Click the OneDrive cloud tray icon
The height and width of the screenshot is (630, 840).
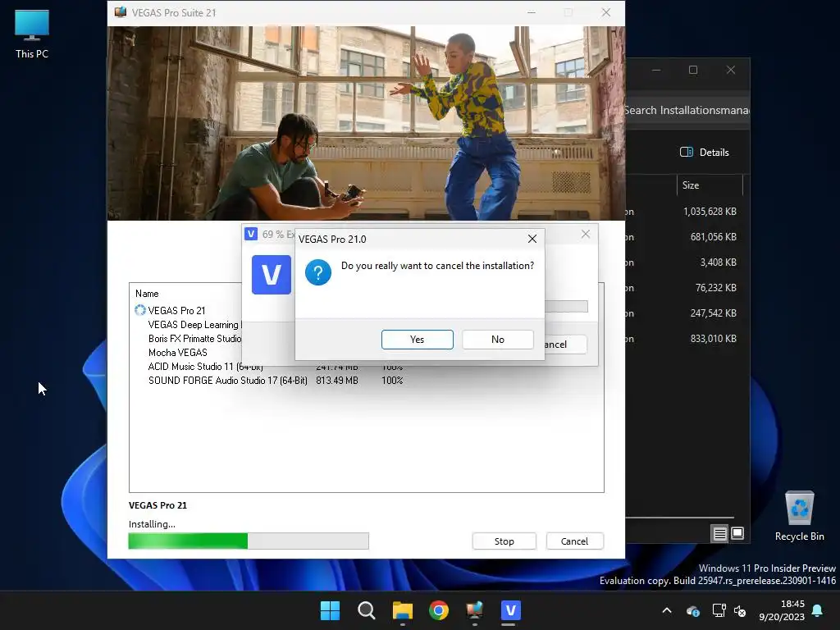coord(693,610)
